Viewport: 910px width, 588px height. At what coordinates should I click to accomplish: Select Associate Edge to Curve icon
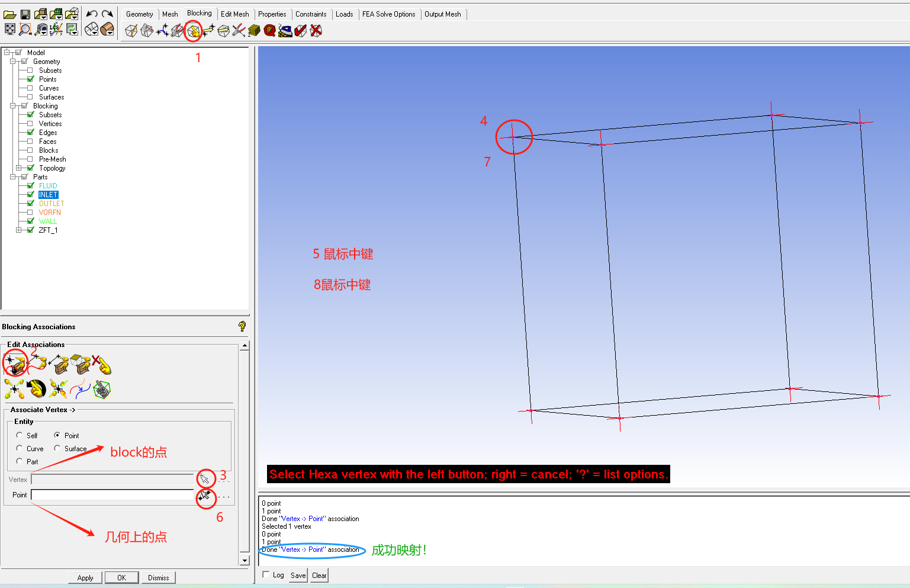pos(37,364)
